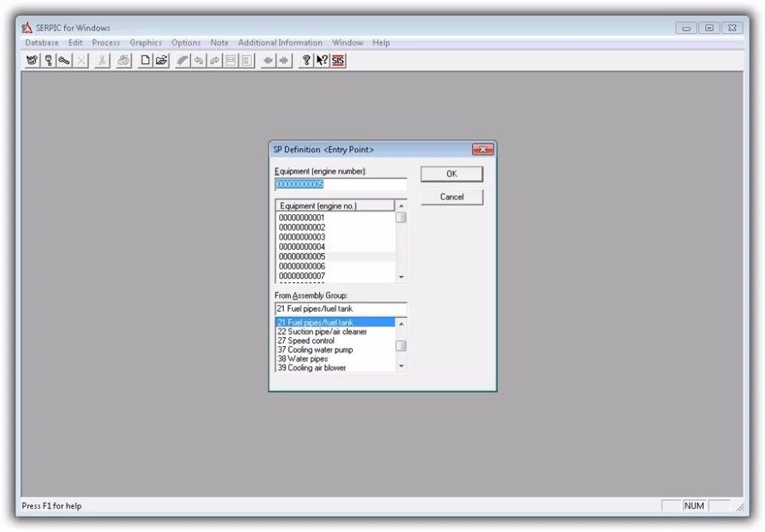Click assembly group list scroll down arrow
765x532 pixels.
click(x=401, y=366)
